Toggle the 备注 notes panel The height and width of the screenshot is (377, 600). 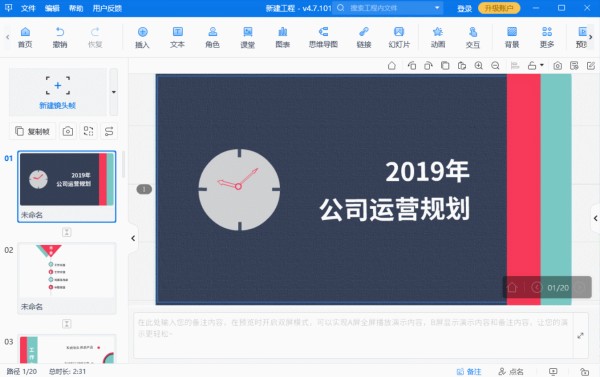tap(469, 372)
